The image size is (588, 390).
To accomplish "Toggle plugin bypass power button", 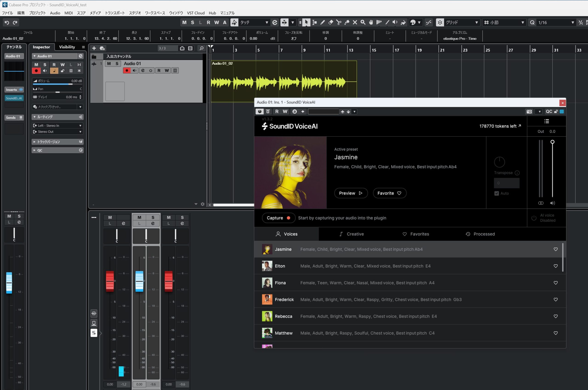I will coord(260,112).
